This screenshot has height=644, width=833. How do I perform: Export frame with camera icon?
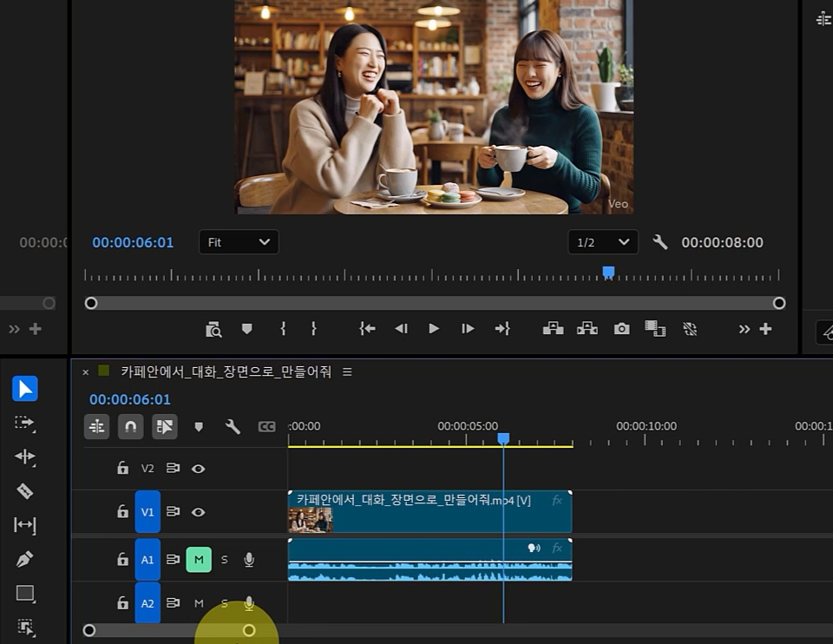[x=621, y=329]
